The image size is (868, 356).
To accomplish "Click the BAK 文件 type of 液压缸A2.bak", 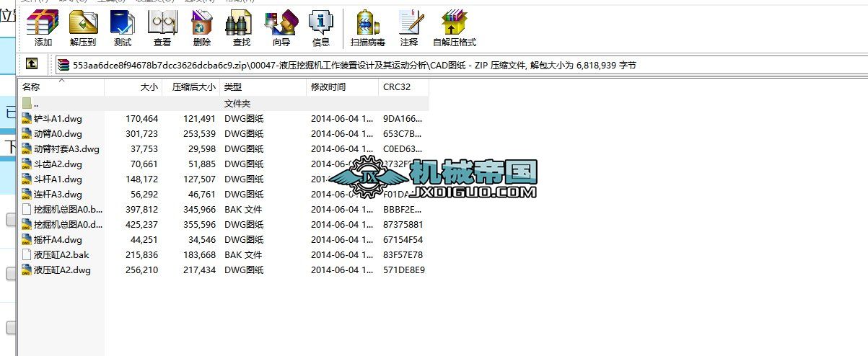I will [x=243, y=255].
